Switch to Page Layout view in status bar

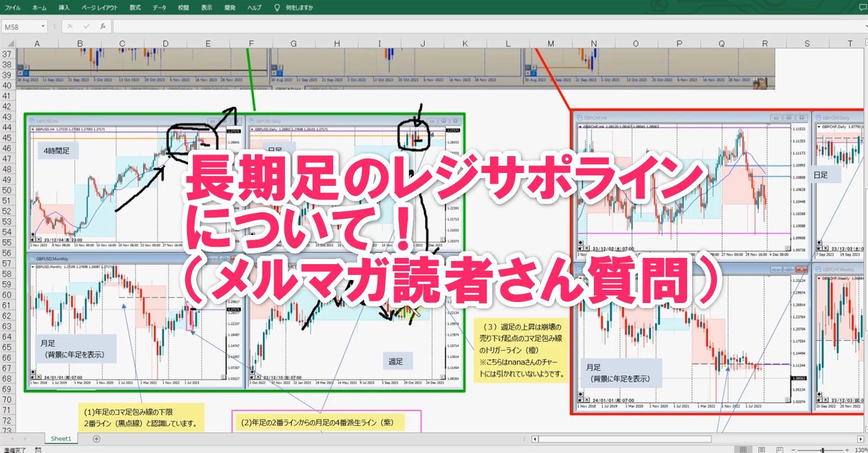pyautogui.click(x=761, y=450)
